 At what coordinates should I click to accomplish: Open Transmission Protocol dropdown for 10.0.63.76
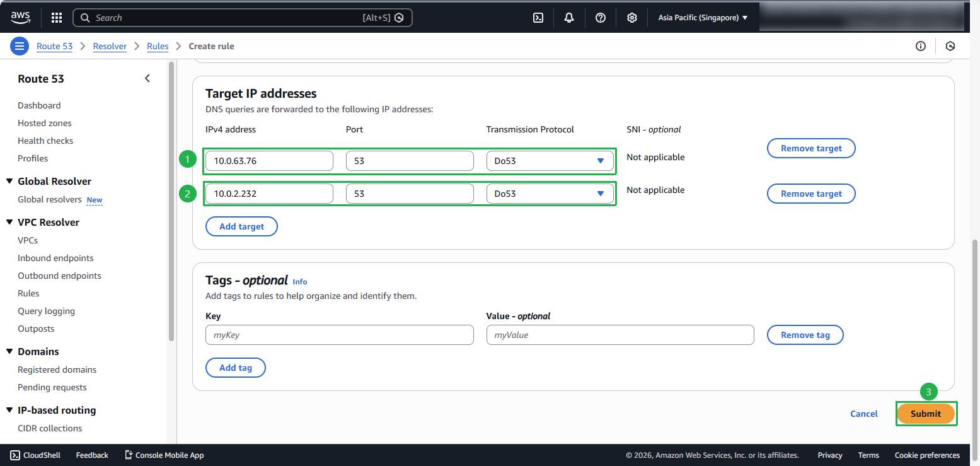(550, 161)
